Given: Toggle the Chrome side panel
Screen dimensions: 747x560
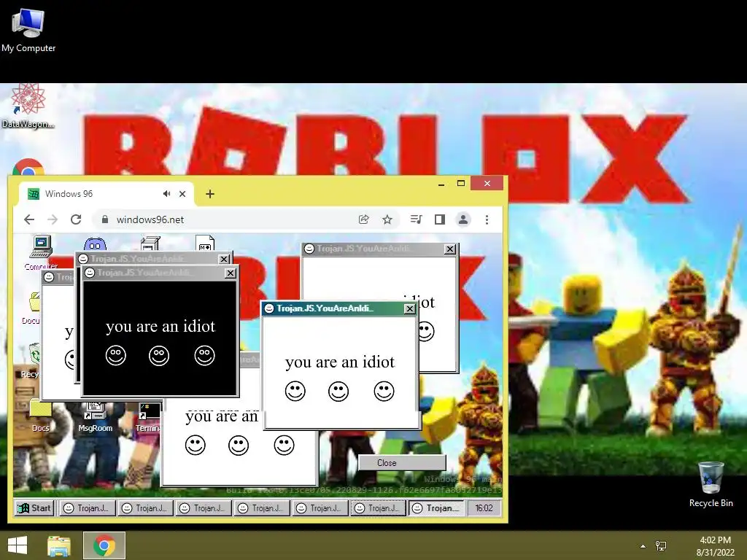Looking at the screenshot, I should click(x=440, y=219).
